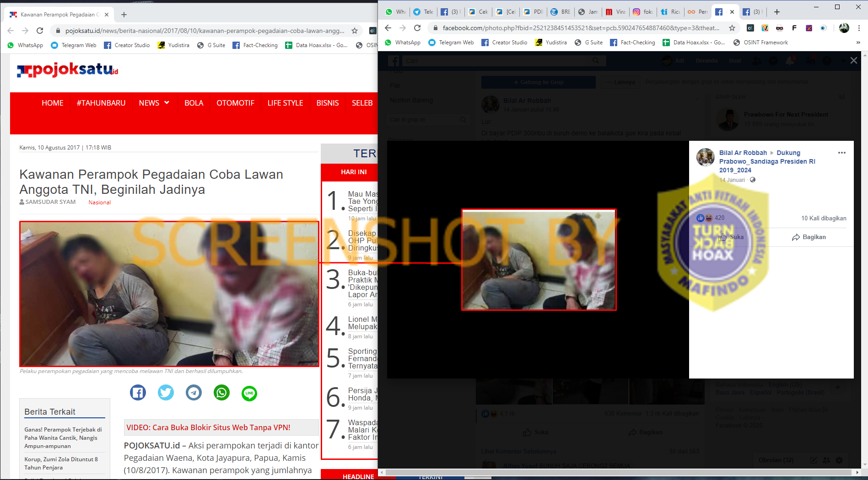This screenshot has height=480, width=868.
Task: Close the active Facebook photo tab
Action: 732,12
